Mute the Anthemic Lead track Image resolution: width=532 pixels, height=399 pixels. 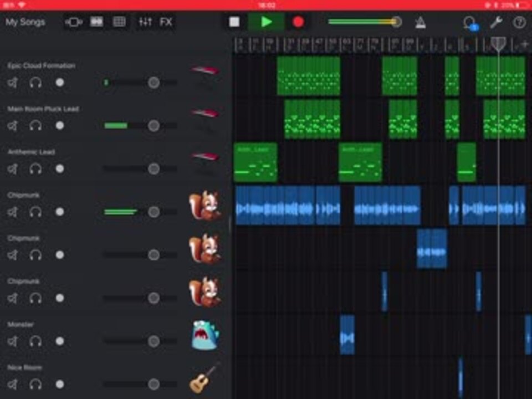point(13,169)
